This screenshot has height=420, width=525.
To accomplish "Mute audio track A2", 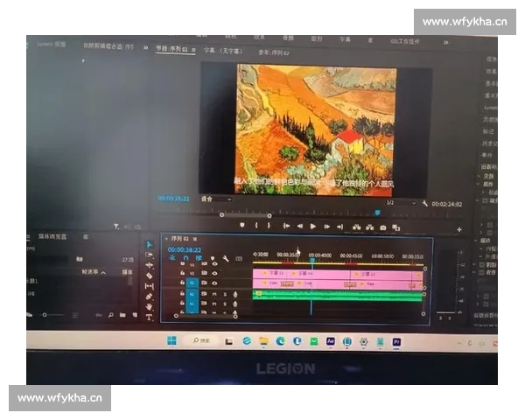I will coord(214,304).
